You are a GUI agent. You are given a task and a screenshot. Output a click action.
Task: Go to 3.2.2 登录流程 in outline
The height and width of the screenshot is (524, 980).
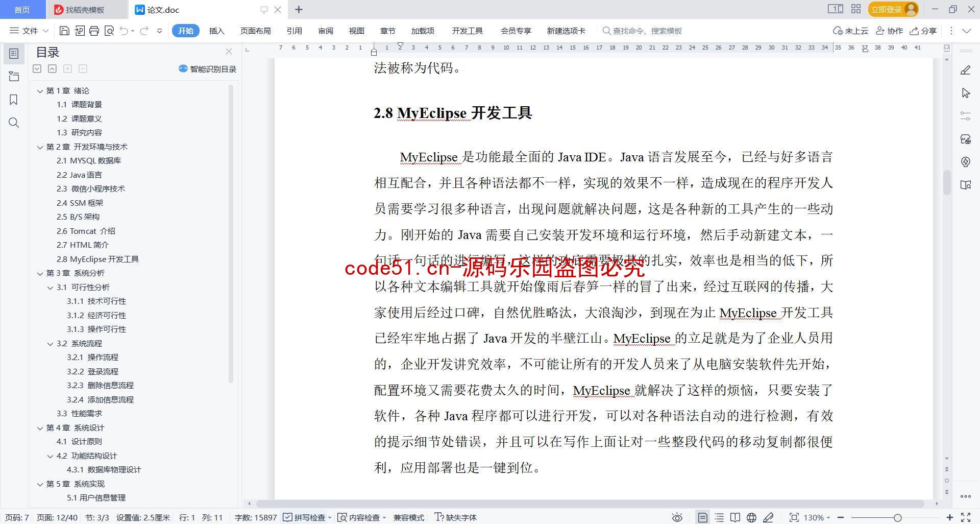(x=92, y=371)
